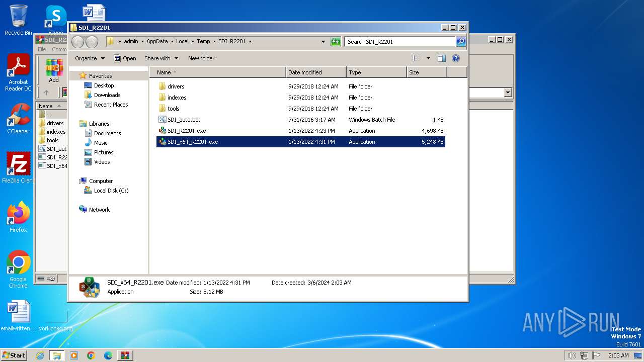The image size is (644, 362).
Task: Open the Share with dropdown menu
Action: [x=161, y=58]
